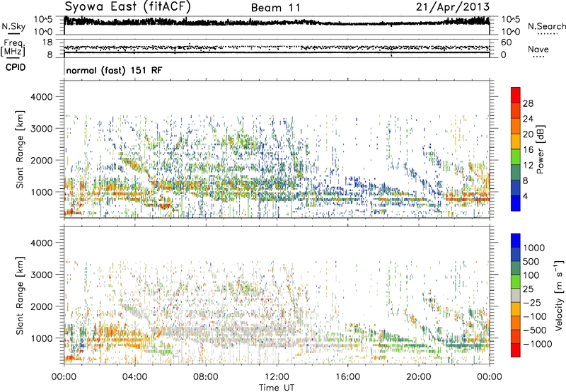Click the '28' tick on Power colorbar
Viewport: 566px width, 392px height.
(528, 103)
